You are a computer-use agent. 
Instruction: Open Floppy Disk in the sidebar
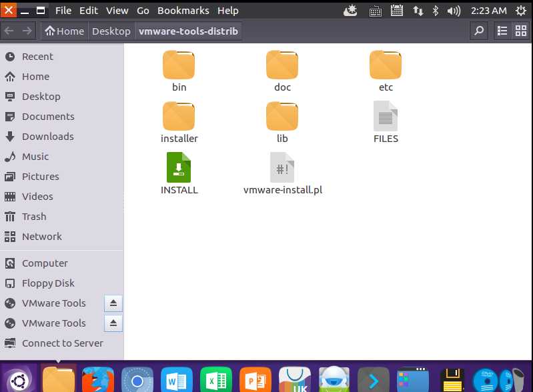(61, 283)
